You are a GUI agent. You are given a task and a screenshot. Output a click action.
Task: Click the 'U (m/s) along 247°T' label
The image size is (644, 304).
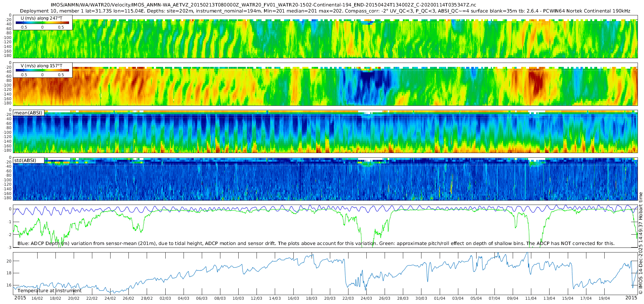(42, 18)
